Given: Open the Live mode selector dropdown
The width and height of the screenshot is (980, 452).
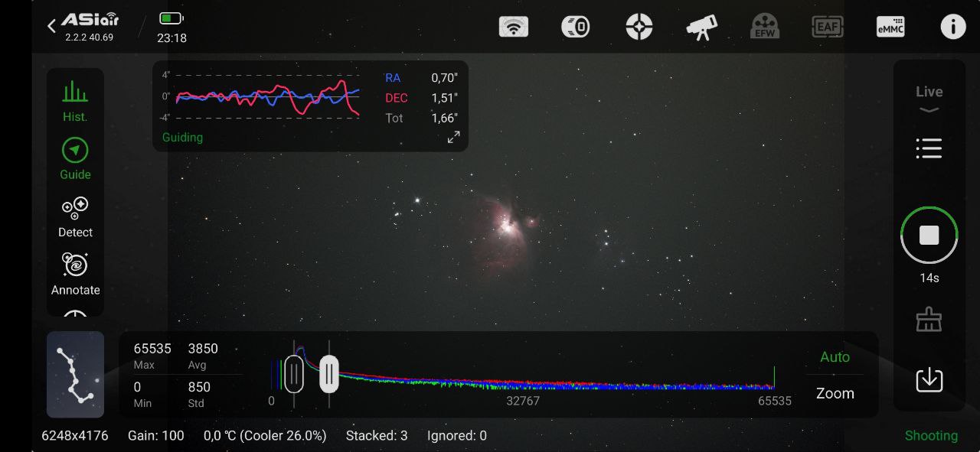Looking at the screenshot, I should coord(929,98).
